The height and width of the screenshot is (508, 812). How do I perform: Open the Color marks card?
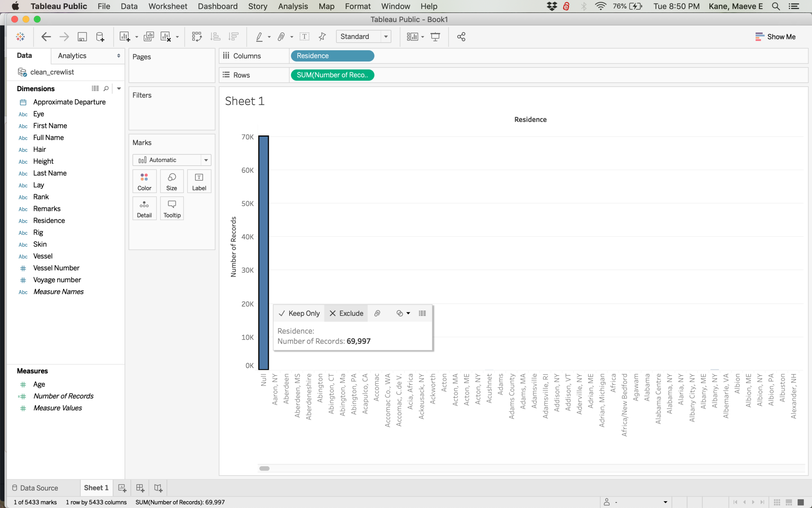click(144, 181)
